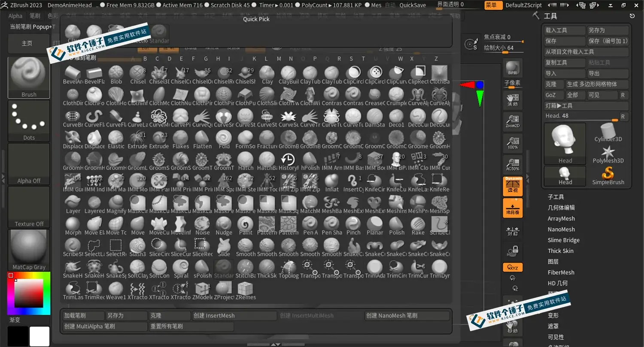Select the Planar brush
This screenshot has height=347, width=644.
375,226
